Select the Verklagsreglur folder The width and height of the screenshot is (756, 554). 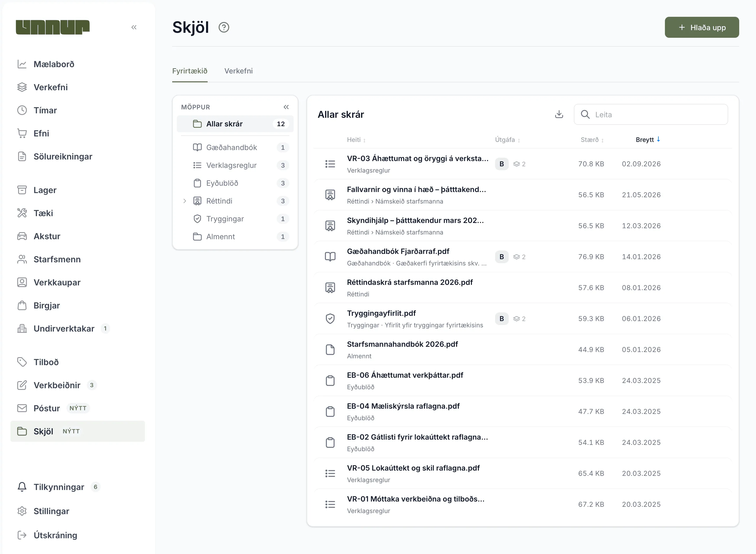click(235, 165)
